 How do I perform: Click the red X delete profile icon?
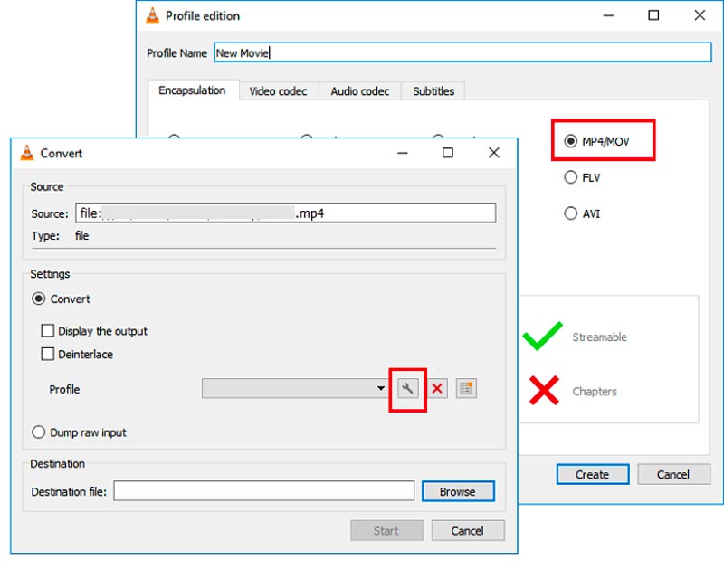click(x=437, y=389)
